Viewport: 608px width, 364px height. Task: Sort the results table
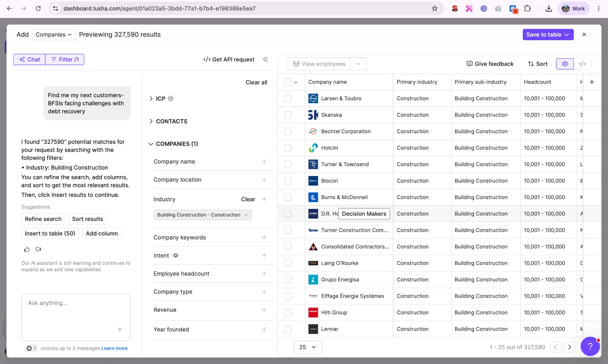(x=538, y=64)
